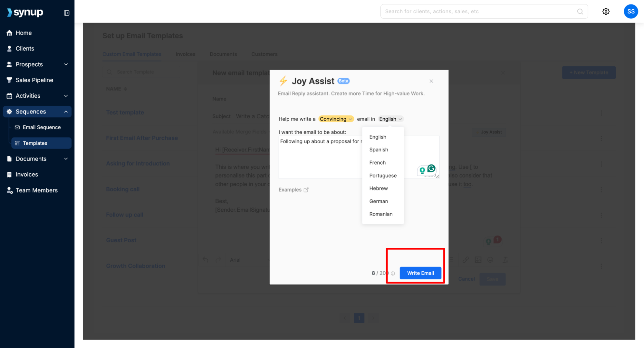Click the Invoices receipt icon
Screen dimensions: 644x348
(9, 174)
